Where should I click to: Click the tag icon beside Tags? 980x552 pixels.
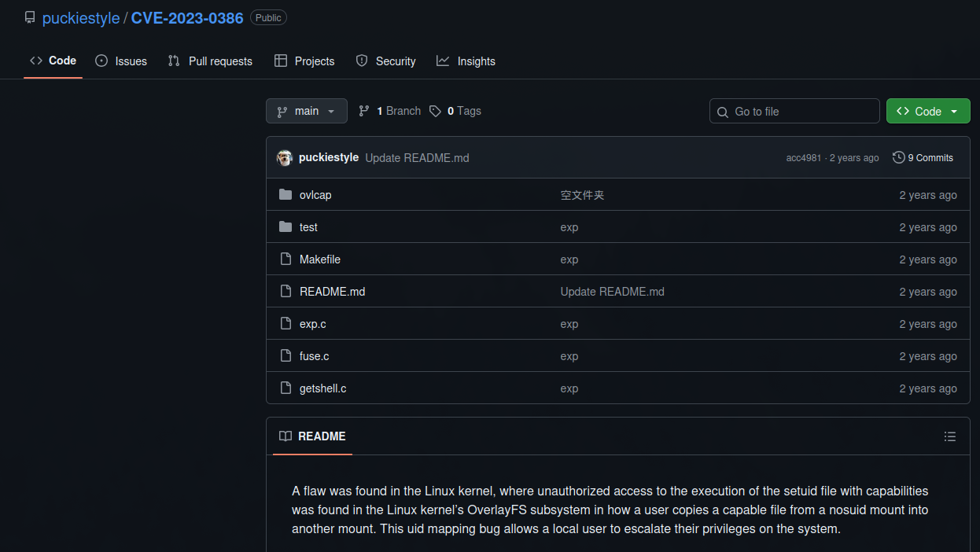click(435, 112)
